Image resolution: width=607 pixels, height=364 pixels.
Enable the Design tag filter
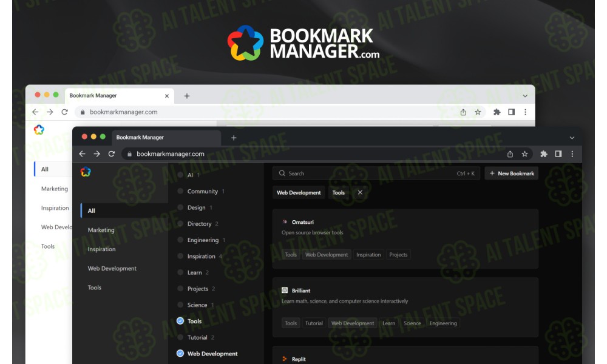click(180, 207)
